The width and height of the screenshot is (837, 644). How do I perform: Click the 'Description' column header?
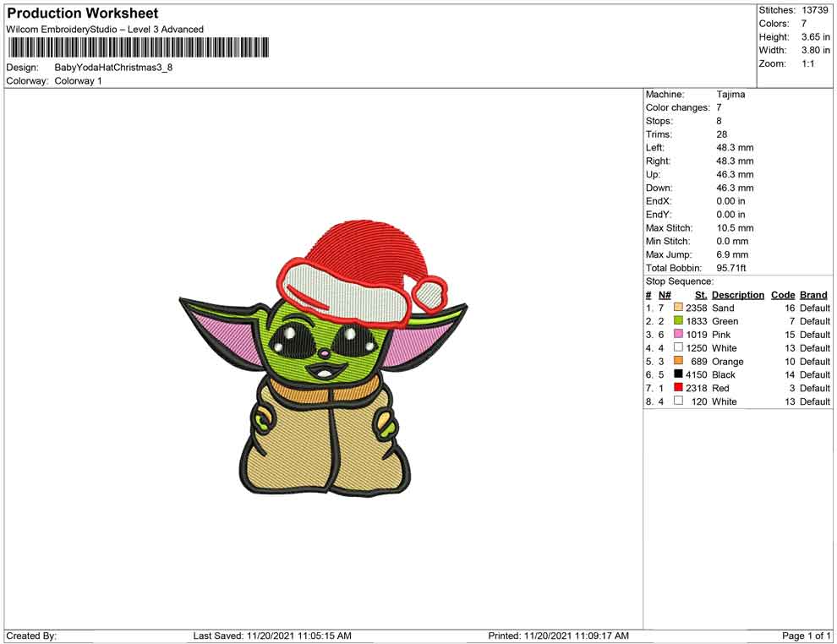tap(738, 295)
